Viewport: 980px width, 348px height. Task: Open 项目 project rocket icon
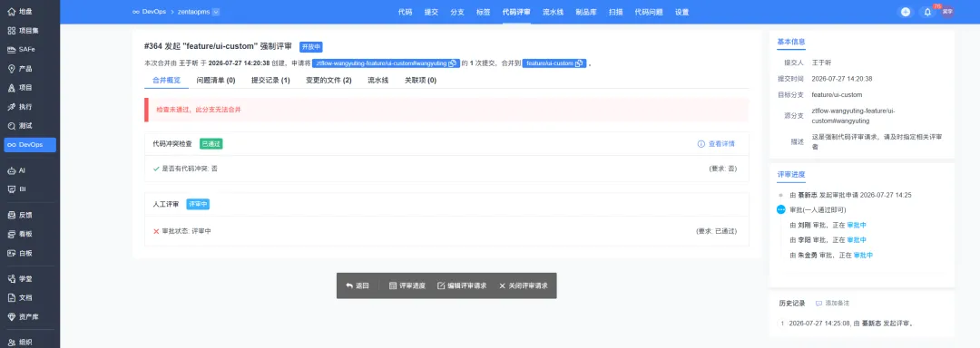point(11,88)
